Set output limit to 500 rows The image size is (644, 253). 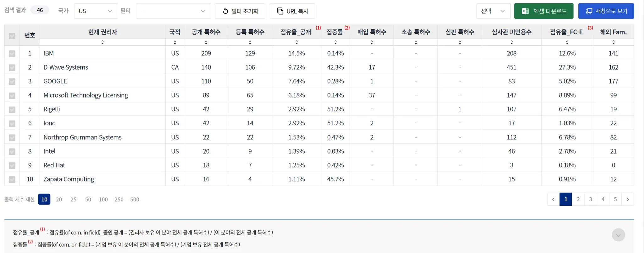coord(135,200)
